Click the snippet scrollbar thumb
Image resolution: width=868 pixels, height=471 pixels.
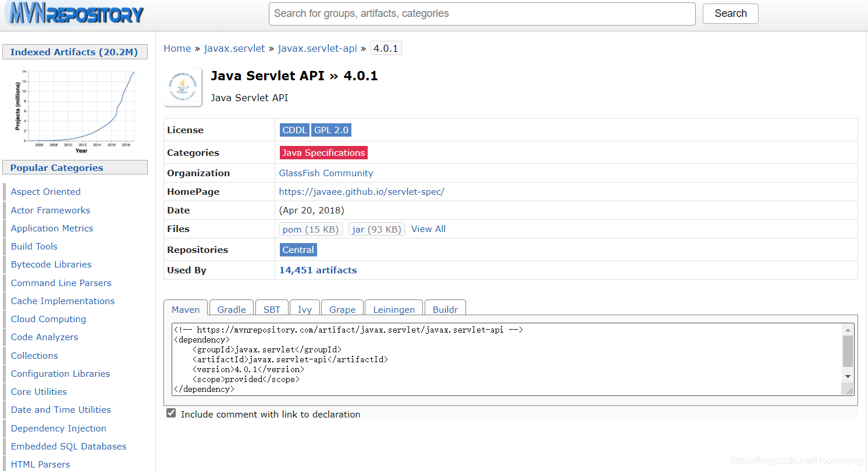(x=848, y=351)
